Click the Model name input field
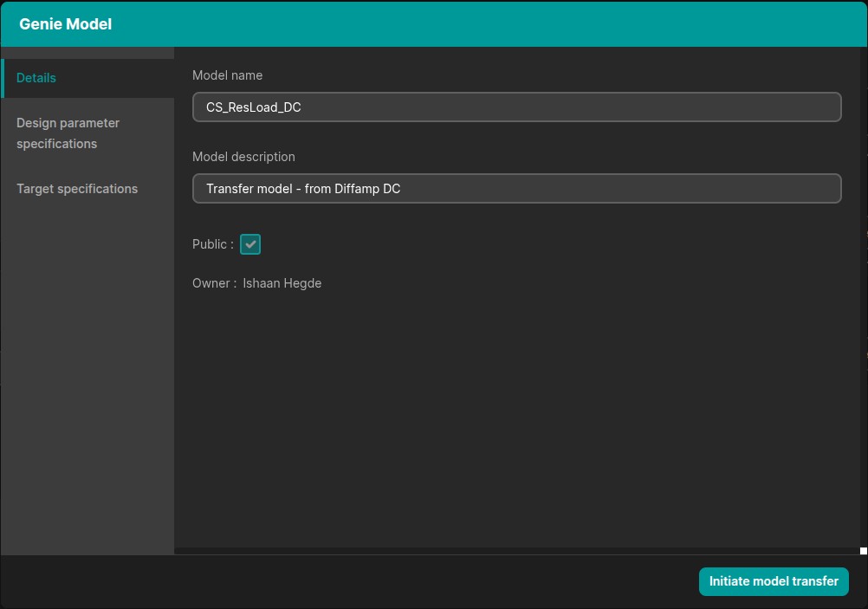 click(x=516, y=107)
